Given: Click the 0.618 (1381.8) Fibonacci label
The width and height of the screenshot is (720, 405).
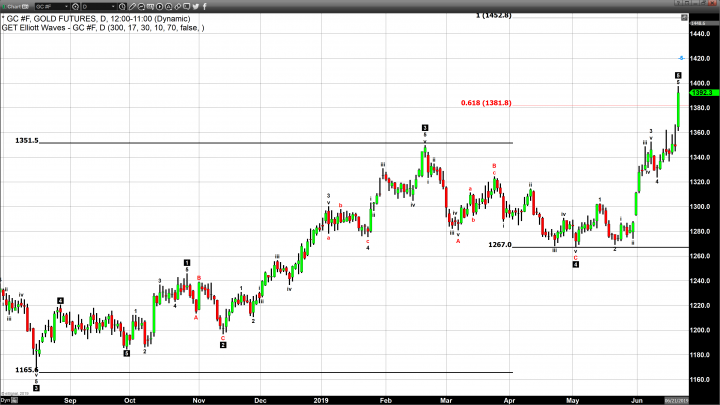Looking at the screenshot, I should (x=486, y=103).
